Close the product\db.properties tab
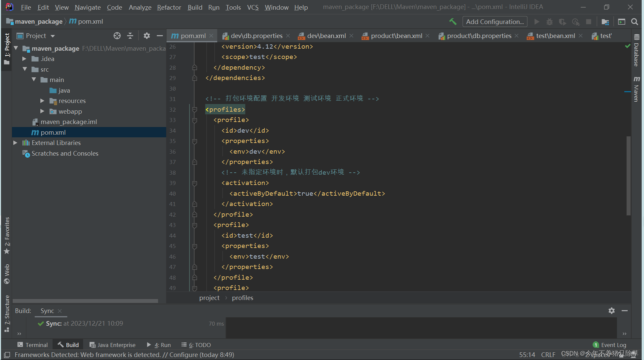This screenshot has width=644, height=360. tap(517, 36)
